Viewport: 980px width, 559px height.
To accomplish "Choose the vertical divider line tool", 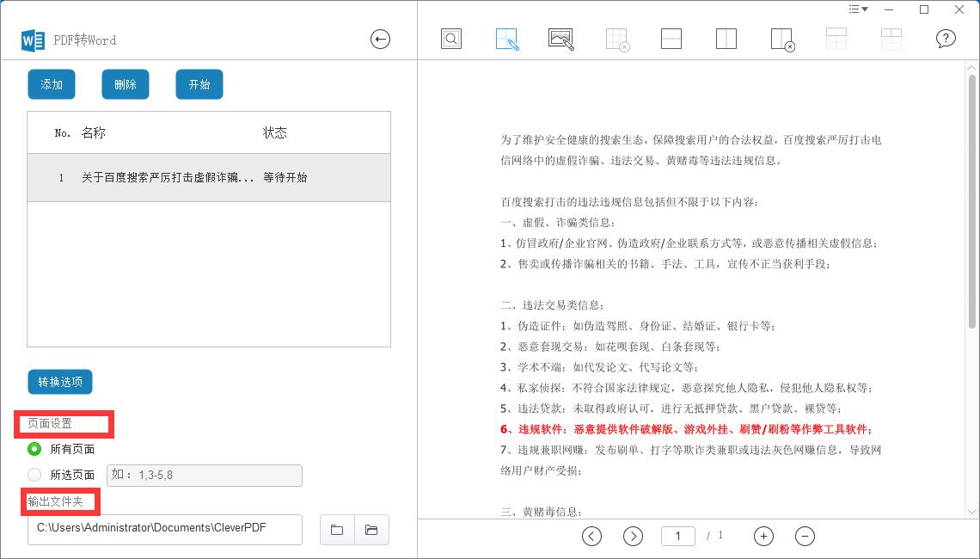I will pyautogui.click(x=726, y=40).
